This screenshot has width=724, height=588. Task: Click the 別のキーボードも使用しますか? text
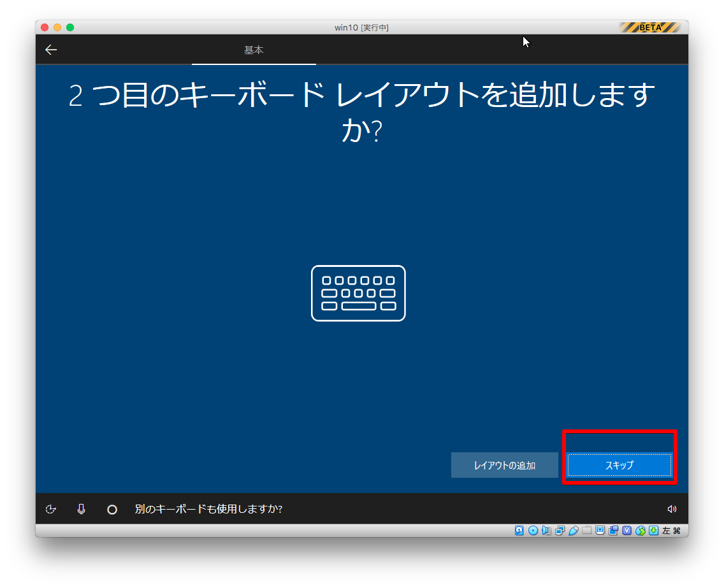(208, 509)
